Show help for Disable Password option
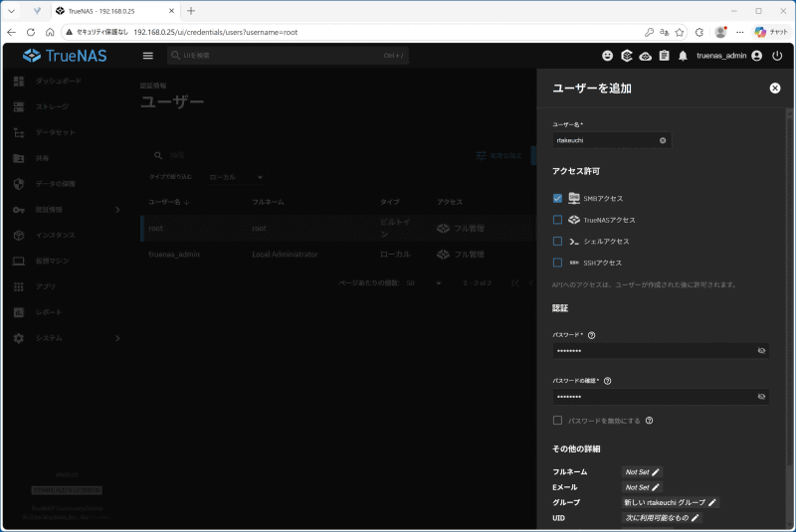 [649, 421]
